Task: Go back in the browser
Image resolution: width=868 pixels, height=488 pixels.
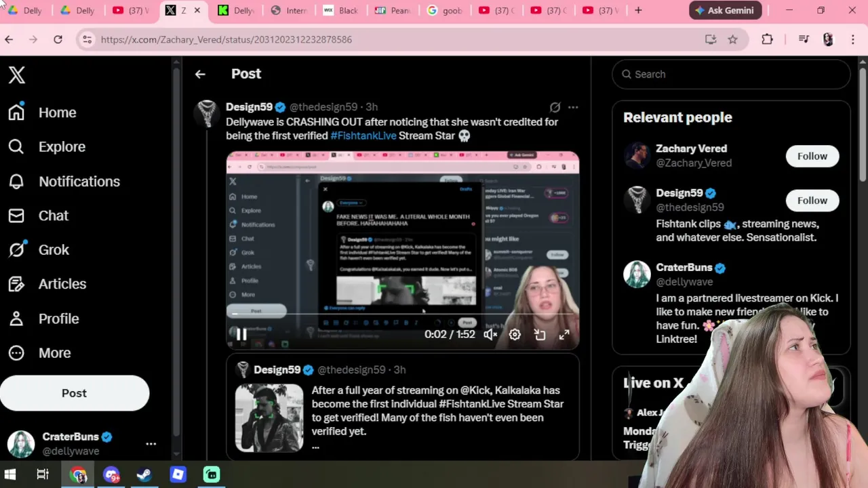Action: pos(9,39)
